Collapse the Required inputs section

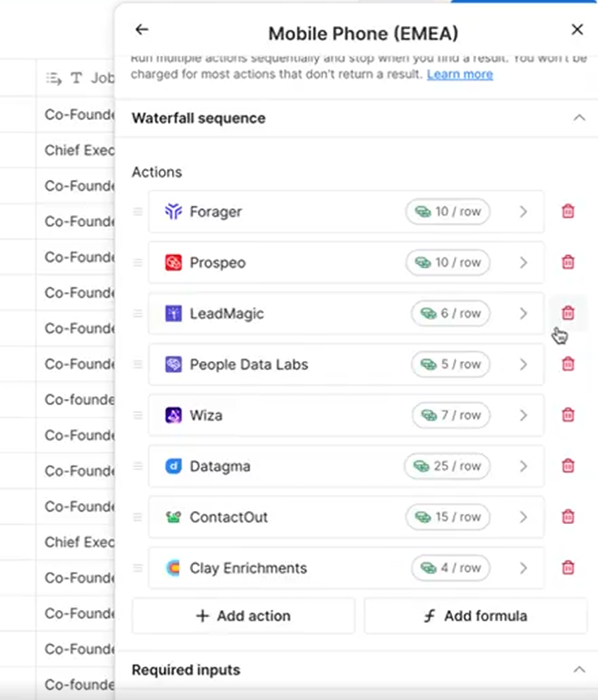(579, 670)
